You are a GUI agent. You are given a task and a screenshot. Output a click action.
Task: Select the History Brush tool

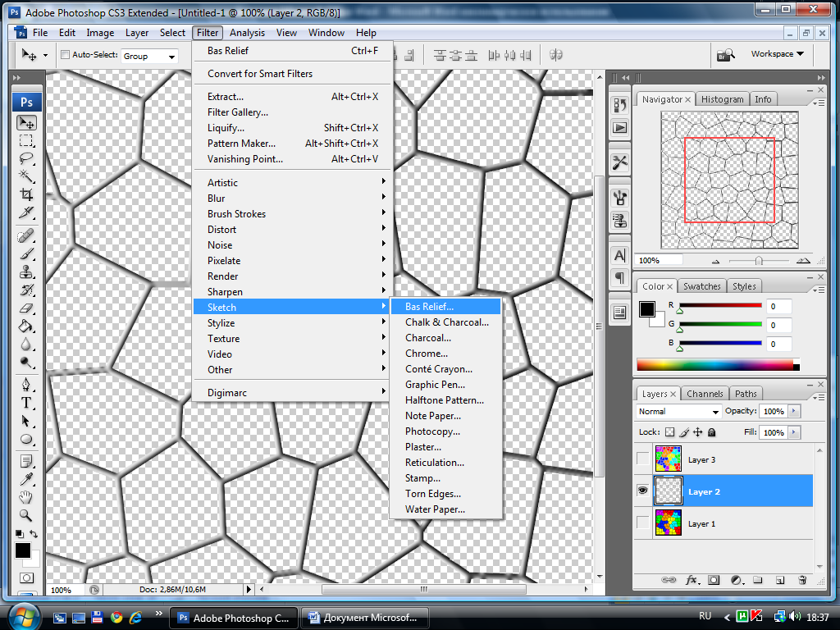25,290
